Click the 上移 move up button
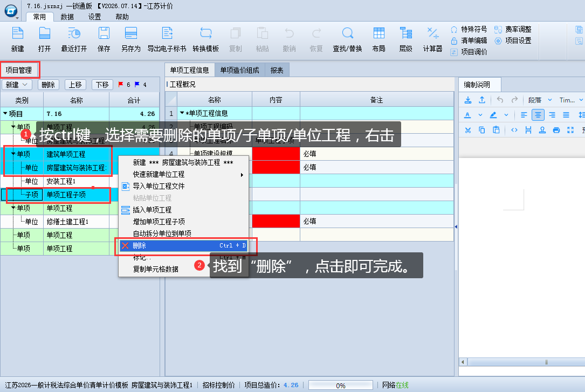 click(75, 85)
